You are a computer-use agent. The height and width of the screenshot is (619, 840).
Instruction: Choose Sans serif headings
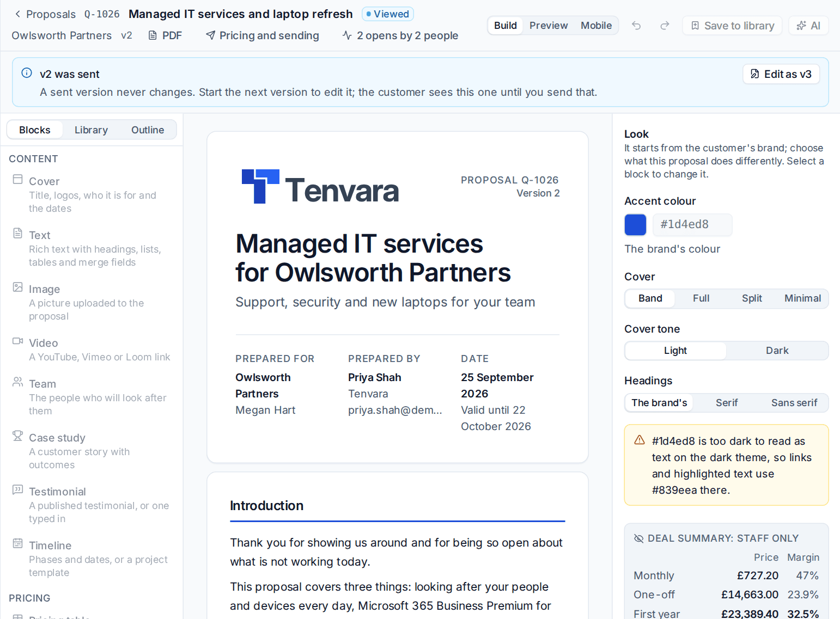[794, 403]
